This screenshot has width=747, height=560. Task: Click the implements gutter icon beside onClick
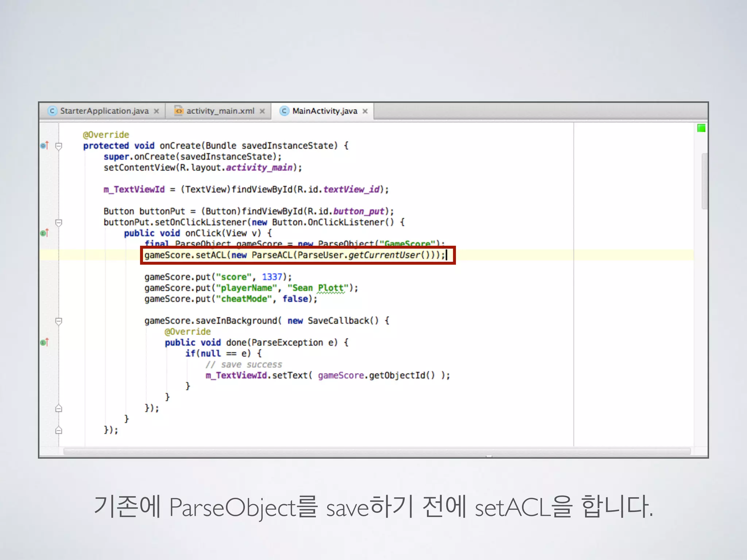click(x=44, y=233)
